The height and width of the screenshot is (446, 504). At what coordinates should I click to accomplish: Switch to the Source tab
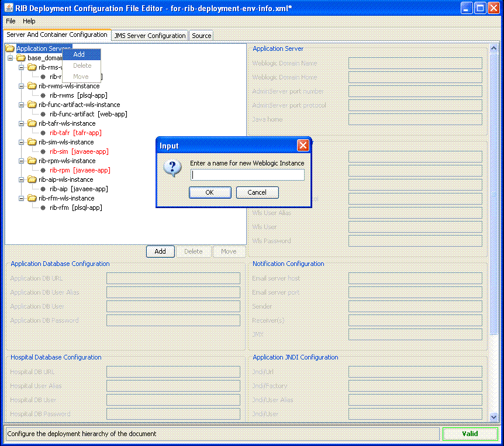point(202,36)
